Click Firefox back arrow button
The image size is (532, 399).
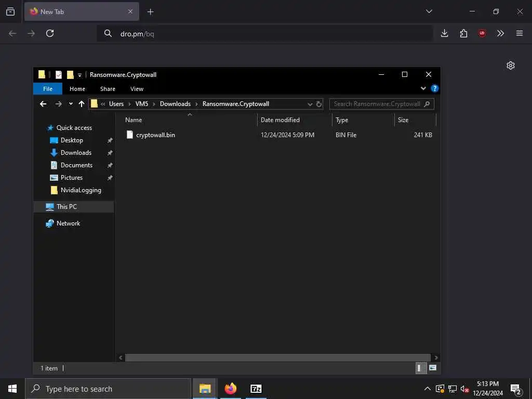12,33
